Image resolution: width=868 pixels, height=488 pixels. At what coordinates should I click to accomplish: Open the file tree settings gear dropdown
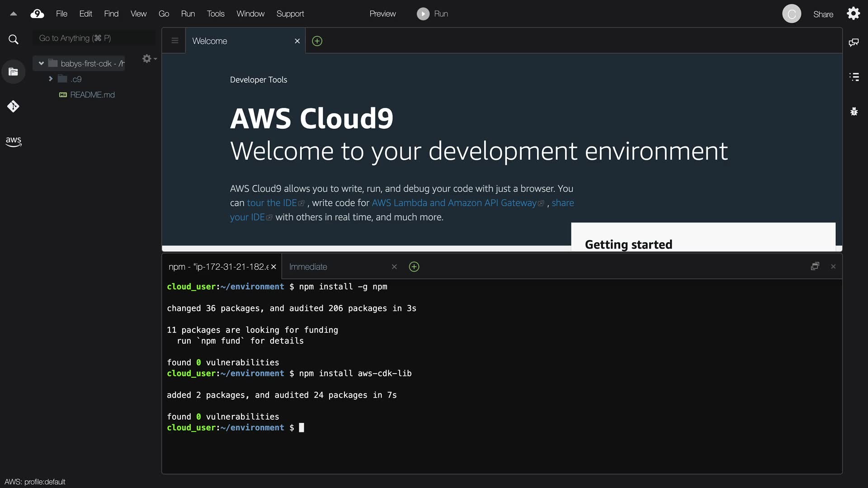[x=149, y=59]
